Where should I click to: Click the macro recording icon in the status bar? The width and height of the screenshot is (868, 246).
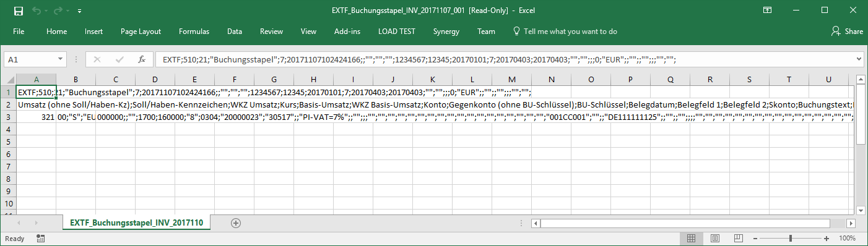click(x=40, y=238)
